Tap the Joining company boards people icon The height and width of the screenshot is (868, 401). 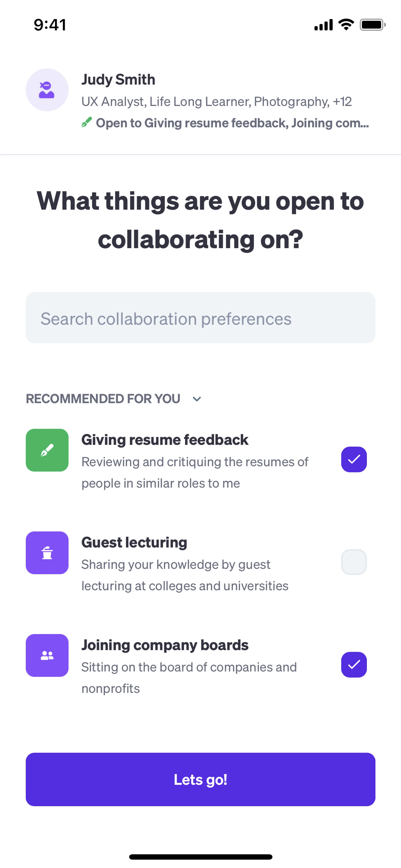[47, 655]
